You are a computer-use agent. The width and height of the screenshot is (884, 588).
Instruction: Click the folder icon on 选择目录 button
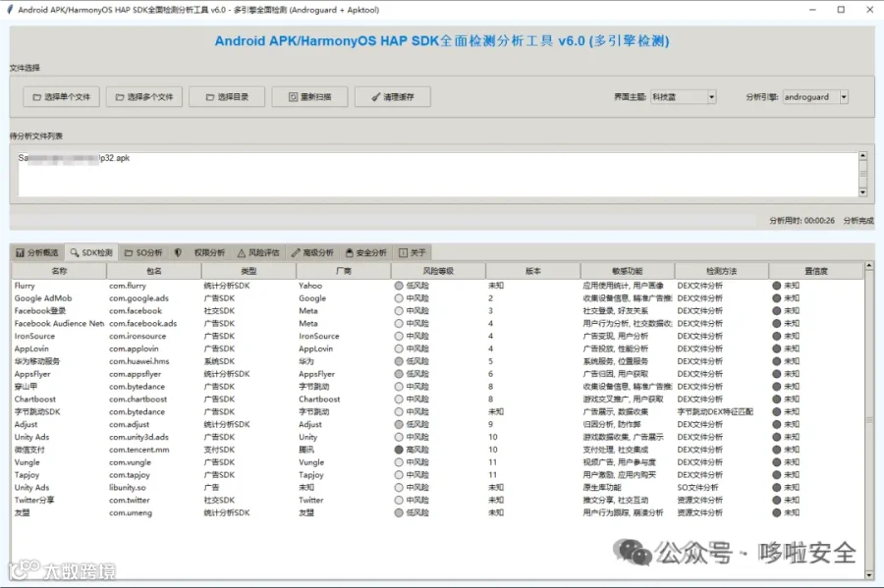point(210,97)
